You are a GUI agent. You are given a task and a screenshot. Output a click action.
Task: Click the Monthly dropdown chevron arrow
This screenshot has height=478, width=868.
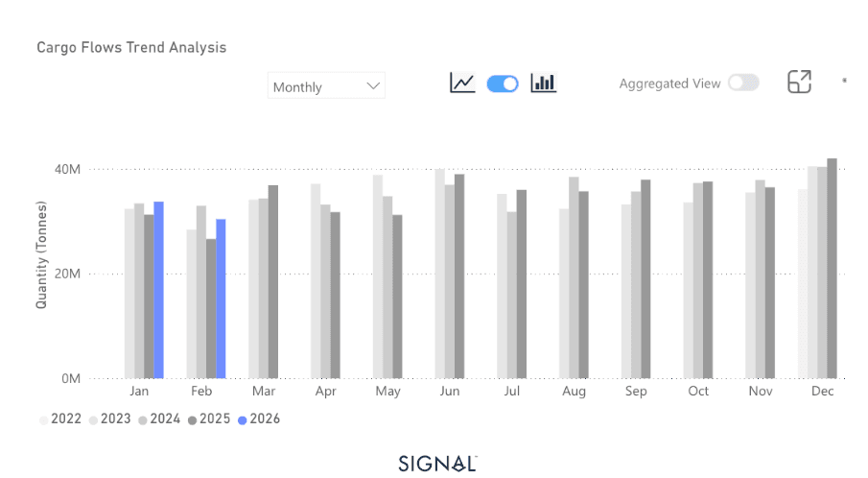click(x=373, y=86)
